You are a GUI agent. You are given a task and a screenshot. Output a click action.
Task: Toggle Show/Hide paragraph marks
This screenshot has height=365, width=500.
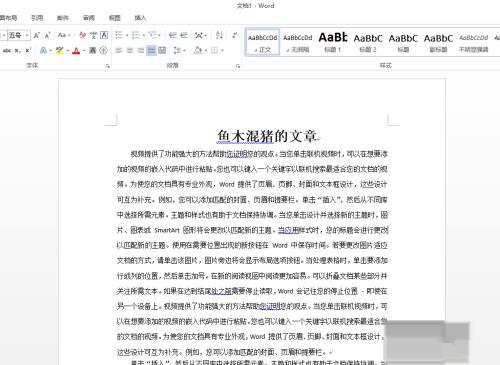coord(235,35)
